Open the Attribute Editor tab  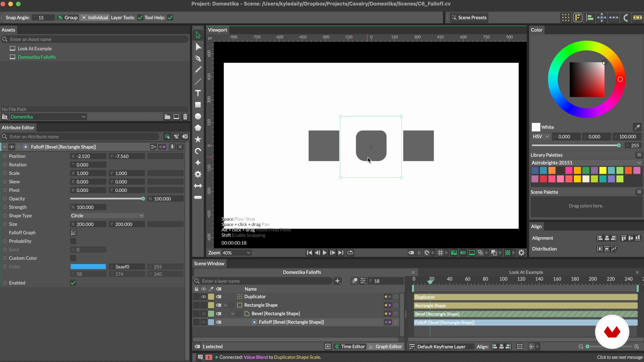(x=18, y=128)
